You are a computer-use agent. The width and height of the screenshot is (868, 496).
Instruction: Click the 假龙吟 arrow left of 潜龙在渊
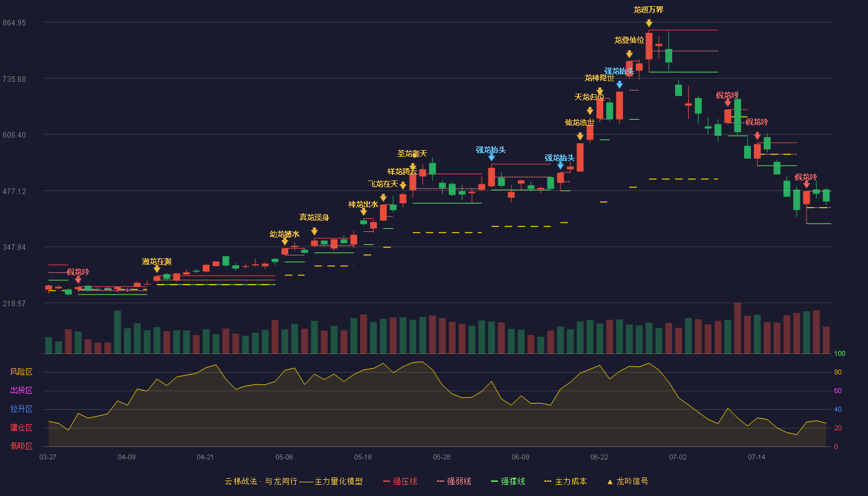click(x=78, y=280)
